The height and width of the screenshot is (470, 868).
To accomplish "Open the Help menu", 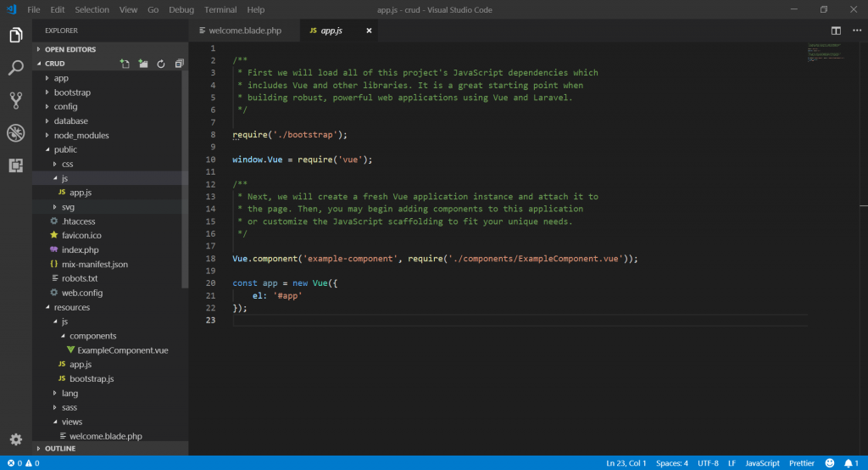I will tap(256, 9).
